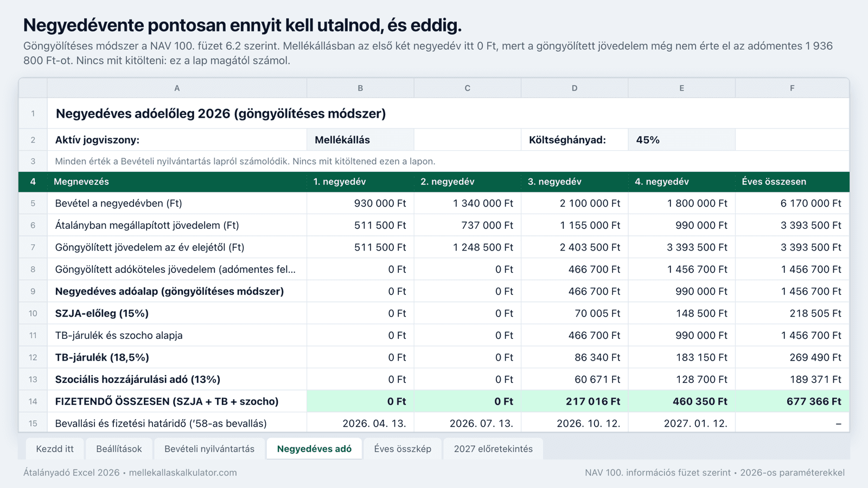Select row 9 header
Image resolution: width=868 pixels, height=488 pixels.
pyautogui.click(x=33, y=291)
